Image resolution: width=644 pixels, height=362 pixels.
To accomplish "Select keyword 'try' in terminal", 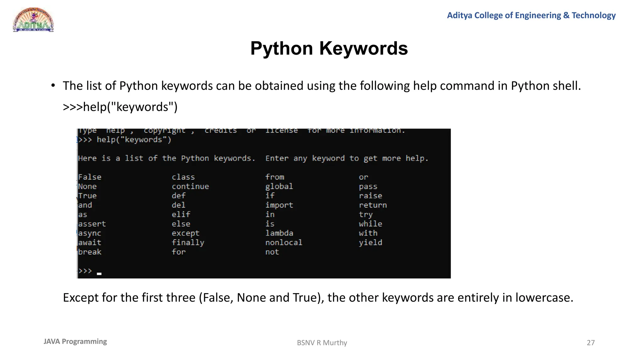I will 366,215.
